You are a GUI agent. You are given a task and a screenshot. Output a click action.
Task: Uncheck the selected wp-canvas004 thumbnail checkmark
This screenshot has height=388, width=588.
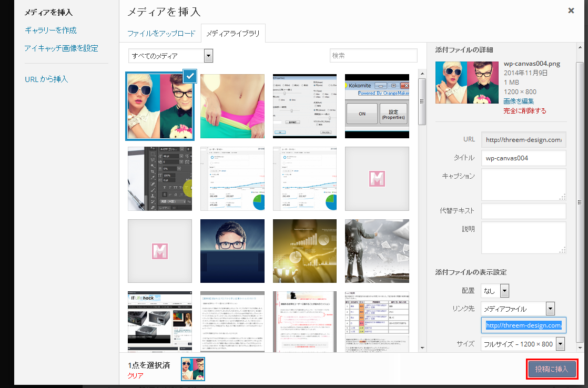190,76
